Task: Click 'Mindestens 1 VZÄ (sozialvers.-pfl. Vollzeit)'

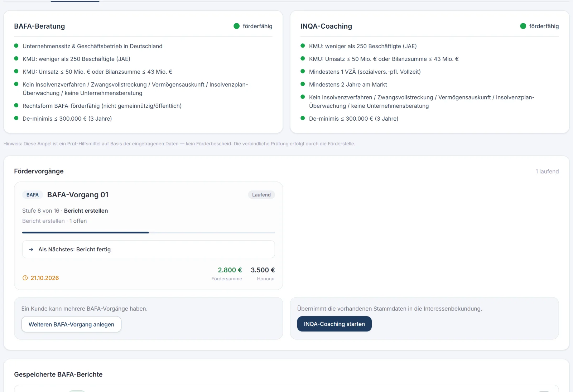Action: (x=365, y=72)
